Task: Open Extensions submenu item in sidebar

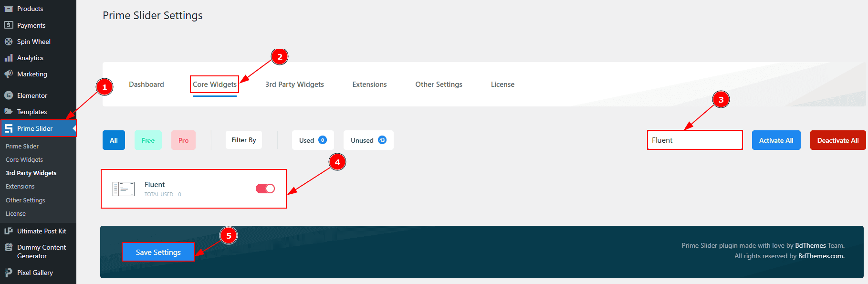Action: (x=20, y=186)
